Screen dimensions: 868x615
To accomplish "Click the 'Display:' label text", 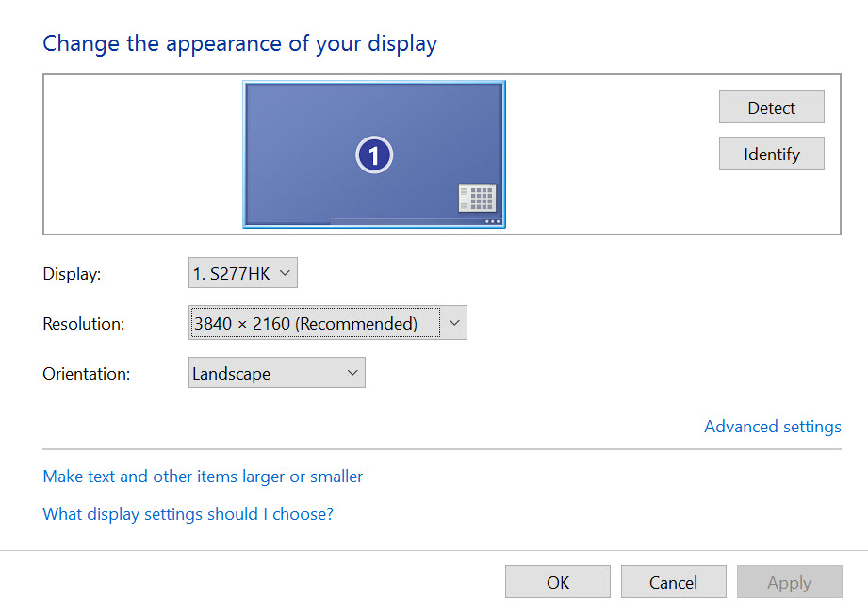I will (x=72, y=274).
